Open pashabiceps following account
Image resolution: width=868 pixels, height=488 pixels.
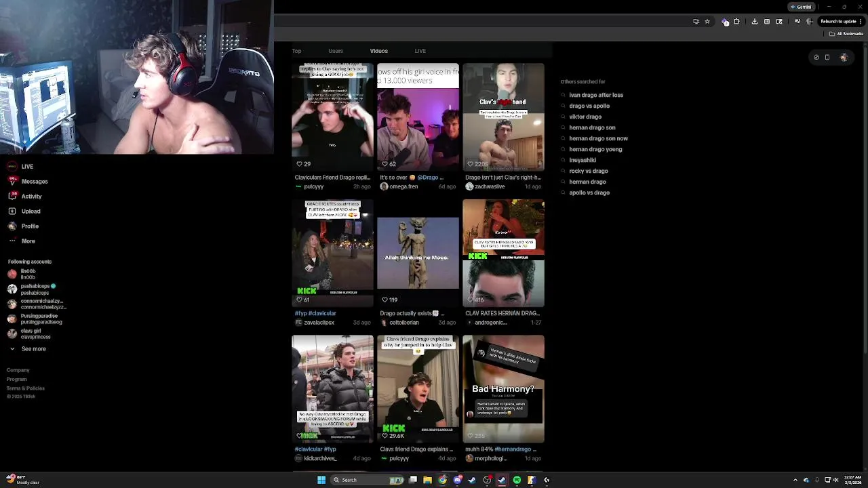point(31,289)
